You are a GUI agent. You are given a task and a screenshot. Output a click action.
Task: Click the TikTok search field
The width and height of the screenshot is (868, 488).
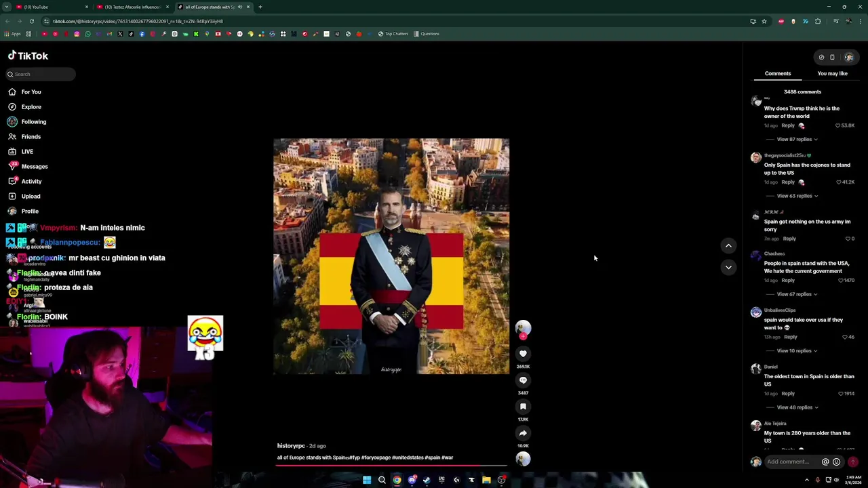click(41, 74)
